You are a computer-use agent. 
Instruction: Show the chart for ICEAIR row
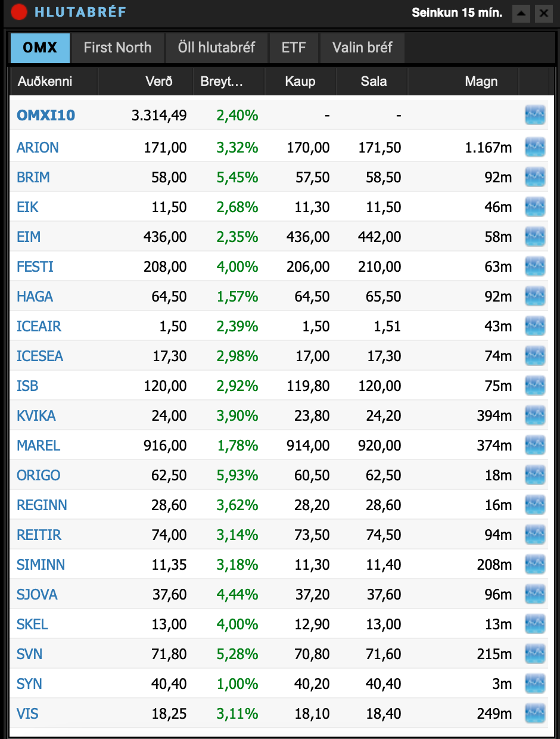pos(535,326)
